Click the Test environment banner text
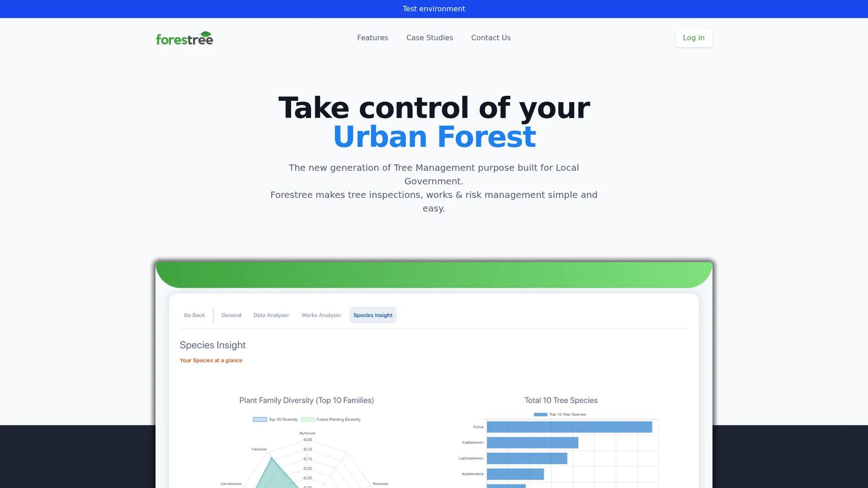The width and height of the screenshot is (868, 488). (x=434, y=9)
